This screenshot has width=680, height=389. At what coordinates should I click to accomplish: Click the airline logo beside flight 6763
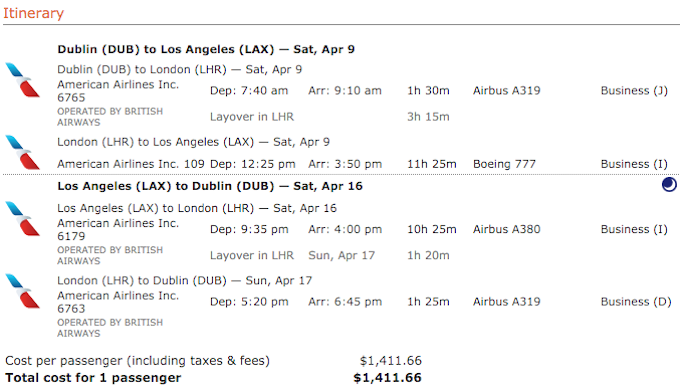[x=23, y=291]
